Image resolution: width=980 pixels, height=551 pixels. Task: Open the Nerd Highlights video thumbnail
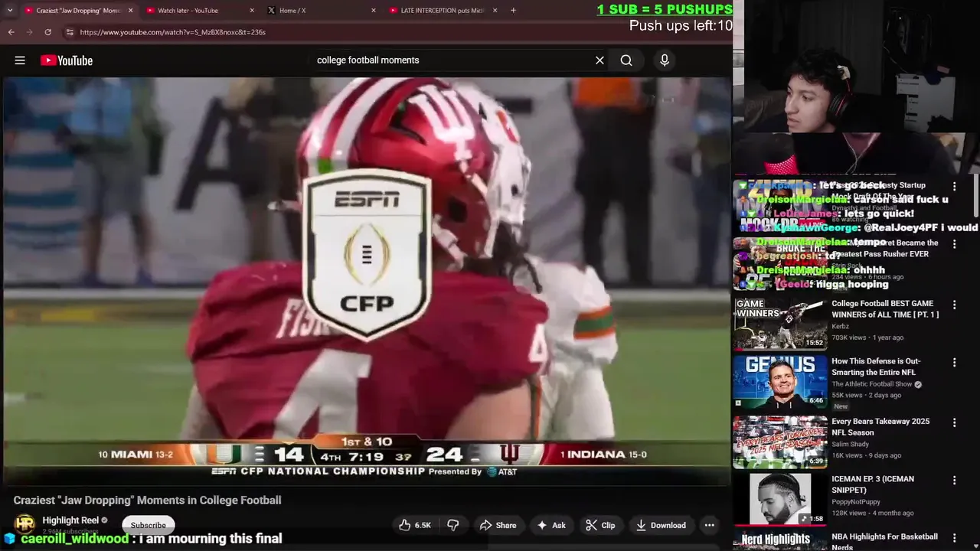(780, 540)
